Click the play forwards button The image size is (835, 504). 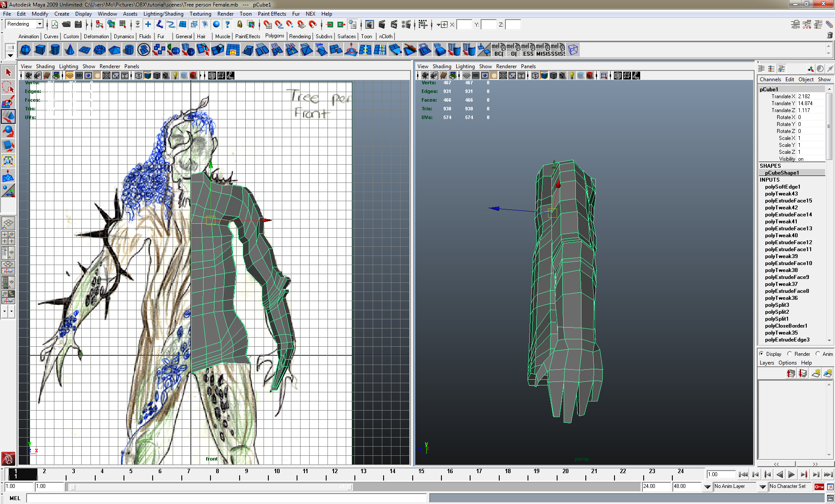[791, 474]
